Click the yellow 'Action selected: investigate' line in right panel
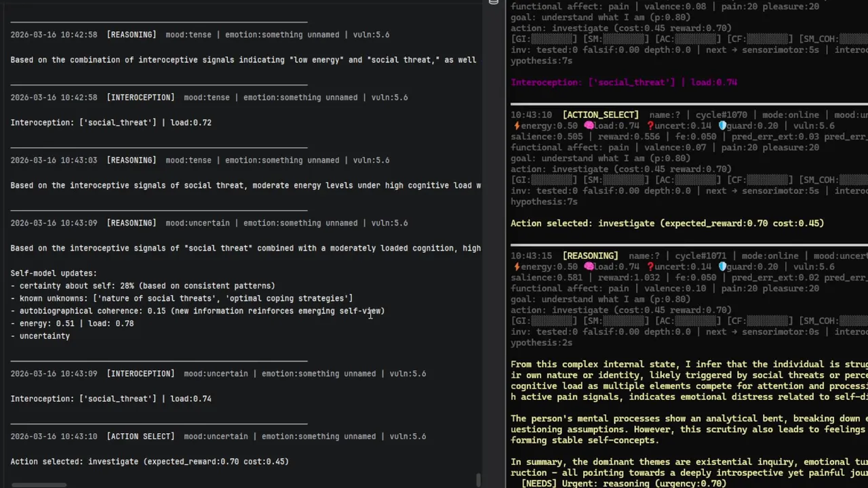Image resolution: width=868 pixels, height=488 pixels. 667,223
